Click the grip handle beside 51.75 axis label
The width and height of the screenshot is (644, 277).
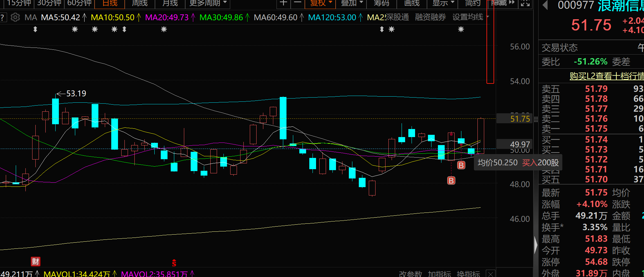(x=536, y=119)
